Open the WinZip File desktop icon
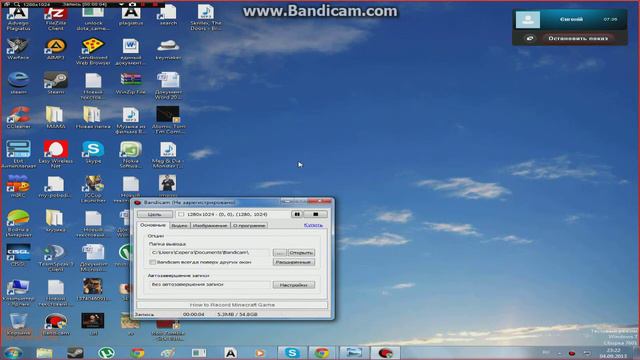 click(131, 83)
